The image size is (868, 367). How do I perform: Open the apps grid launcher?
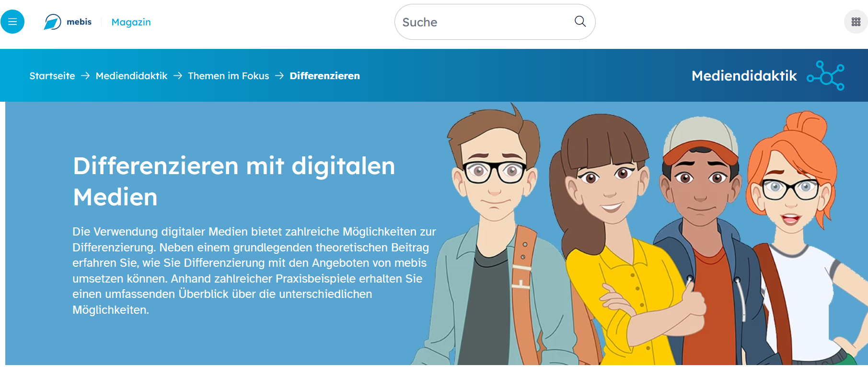(x=856, y=22)
